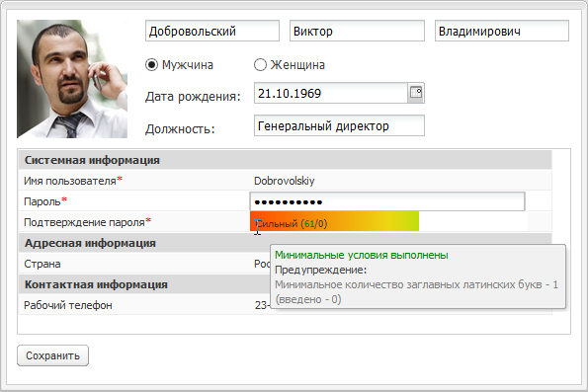The width and height of the screenshot is (588, 392).
Task: Click the Пароль password field
Action: [387, 201]
